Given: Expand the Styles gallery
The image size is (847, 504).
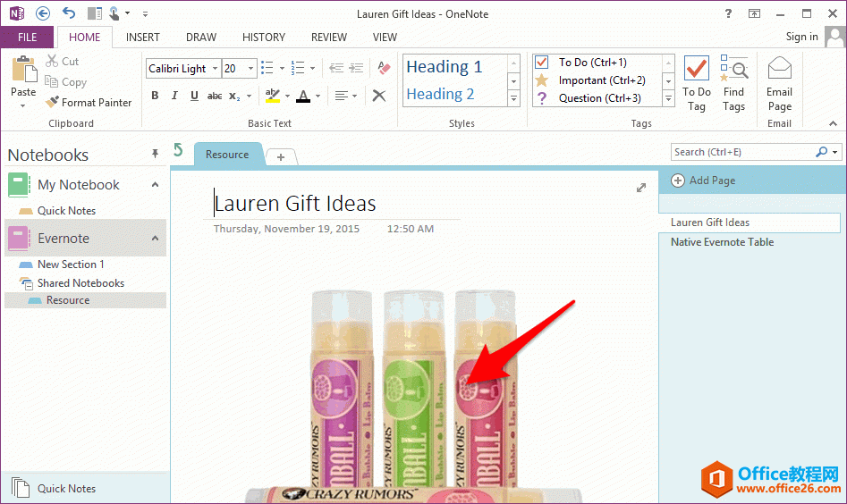Looking at the screenshot, I should coord(513,99).
